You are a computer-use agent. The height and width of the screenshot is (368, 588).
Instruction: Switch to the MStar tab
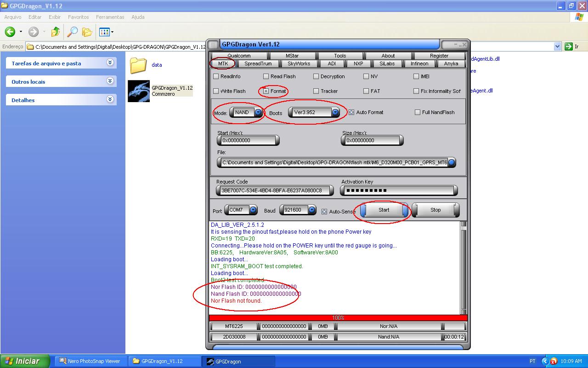[x=292, y=56]
